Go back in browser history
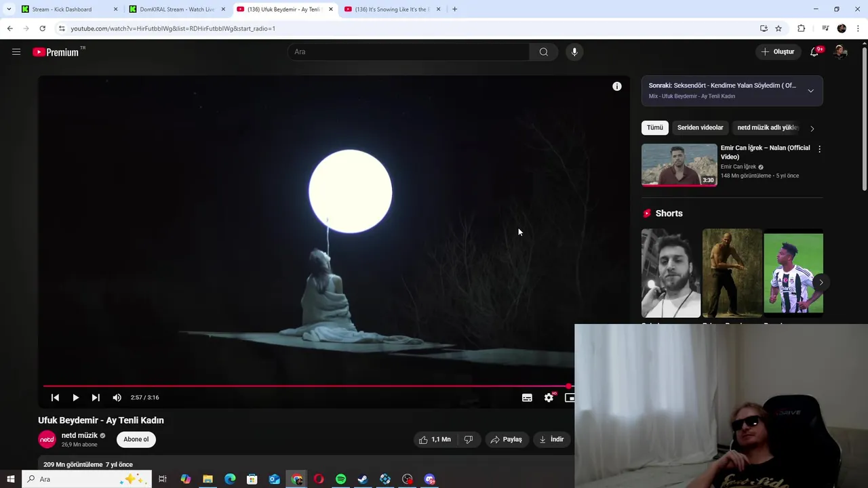Viewport: 868px width, 488px height. pyautogui.click(x=9, y=28)
